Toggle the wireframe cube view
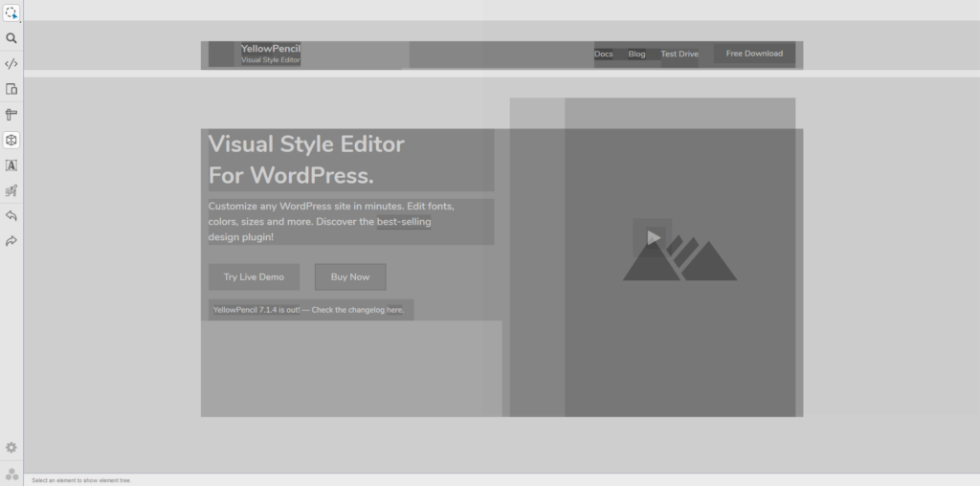Image resolution: width=980 pixels, height=486 pixels. (11, 140)
